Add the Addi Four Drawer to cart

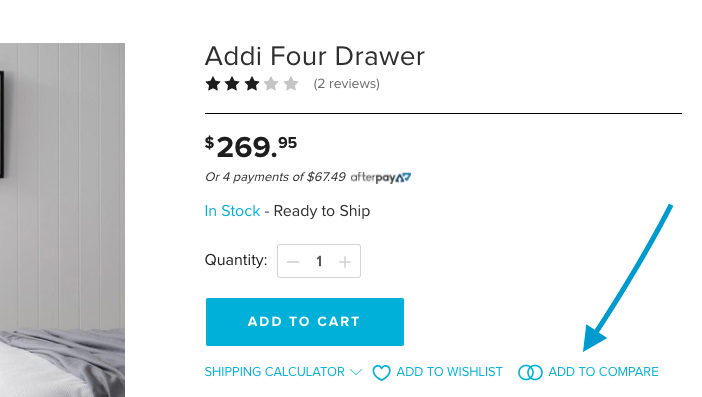coord(305,322)
